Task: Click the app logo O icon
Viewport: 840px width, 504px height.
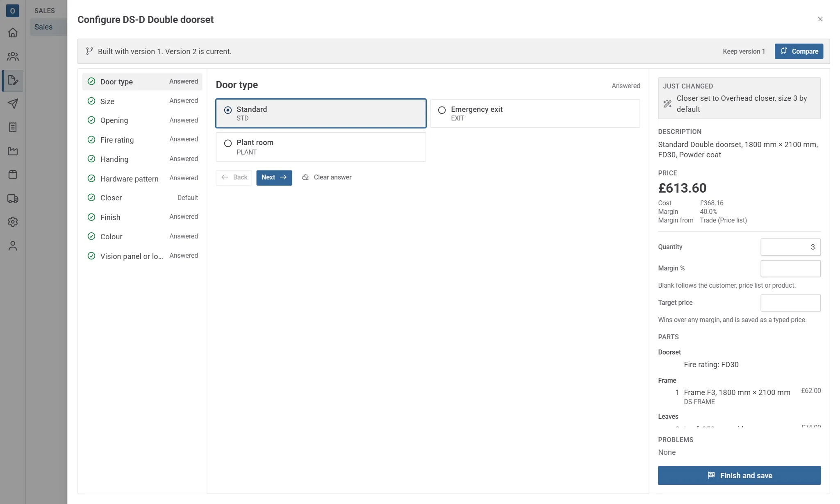Action: tap(13, 11)
